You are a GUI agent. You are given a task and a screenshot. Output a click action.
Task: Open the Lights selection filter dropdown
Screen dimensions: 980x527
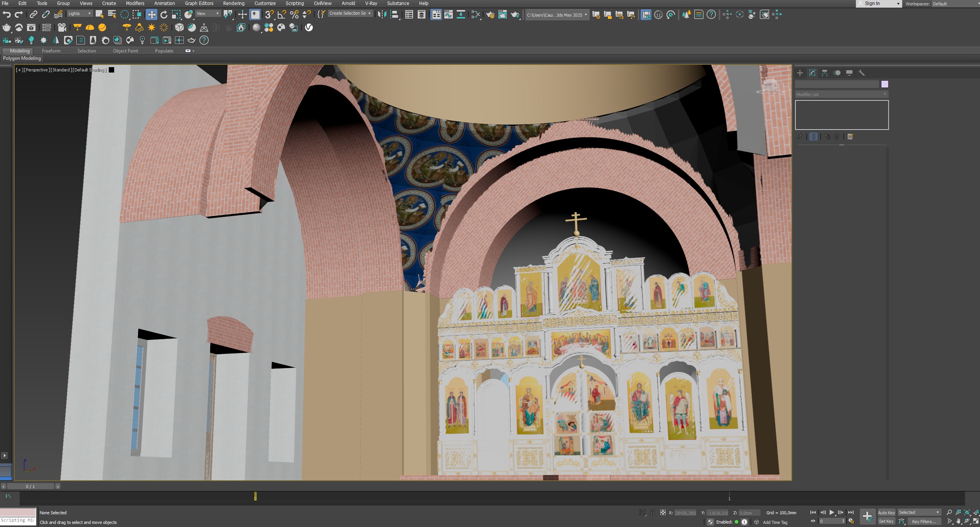(80, 14)
